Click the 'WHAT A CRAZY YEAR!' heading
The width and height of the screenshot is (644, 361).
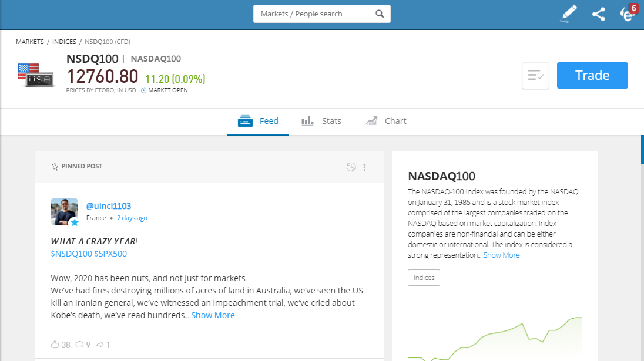[x=94, y=241]
